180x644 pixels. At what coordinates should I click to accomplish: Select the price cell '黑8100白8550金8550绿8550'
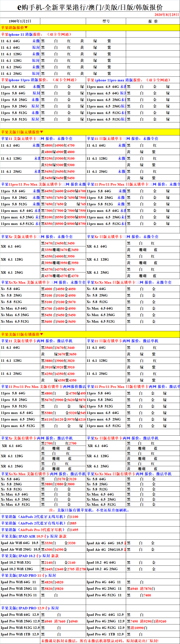(63, 217)
